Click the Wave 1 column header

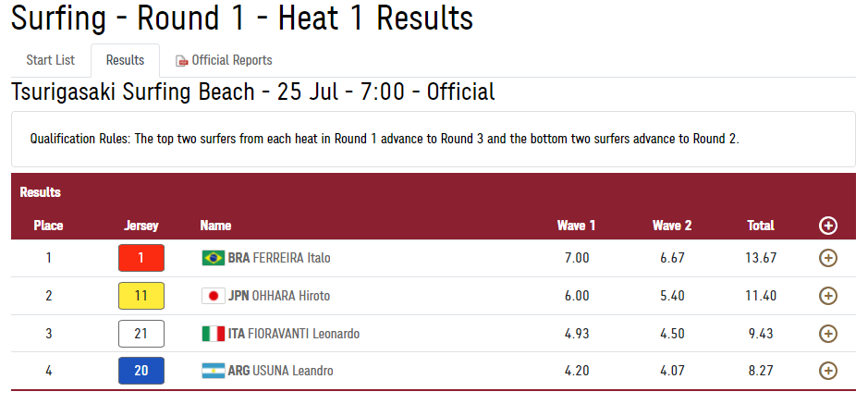[576, 226]
